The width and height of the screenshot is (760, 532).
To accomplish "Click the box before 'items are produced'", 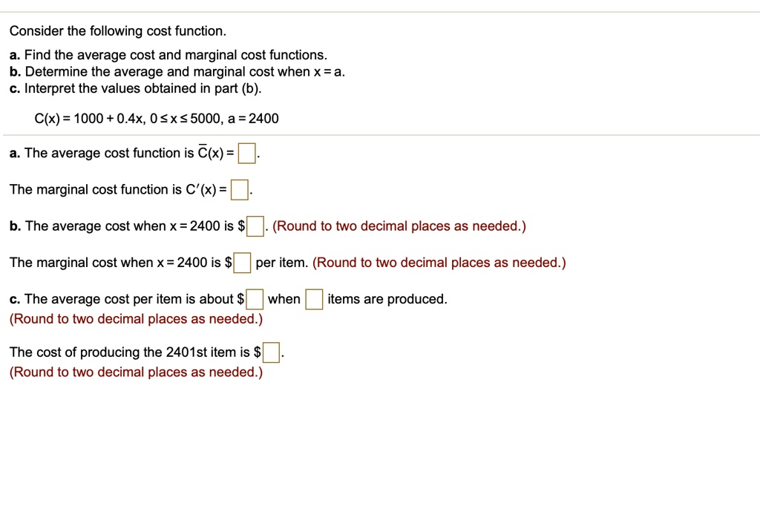I will pos(314,300).
